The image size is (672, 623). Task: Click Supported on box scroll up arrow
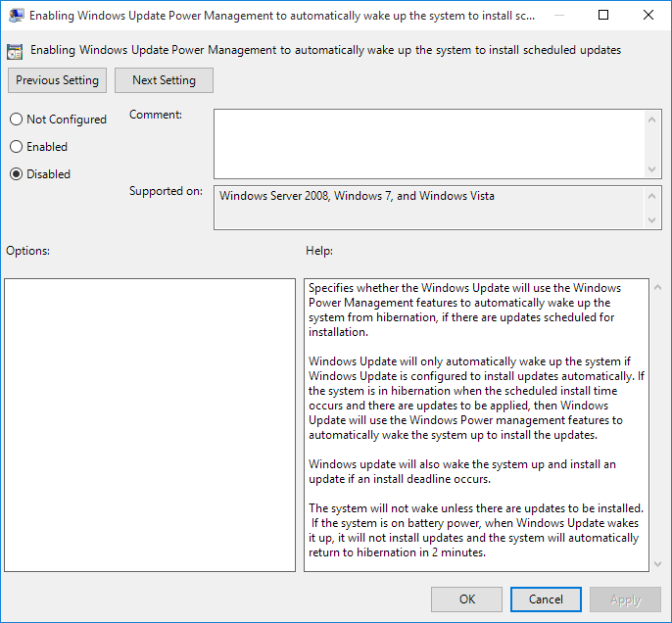point(651,196)
